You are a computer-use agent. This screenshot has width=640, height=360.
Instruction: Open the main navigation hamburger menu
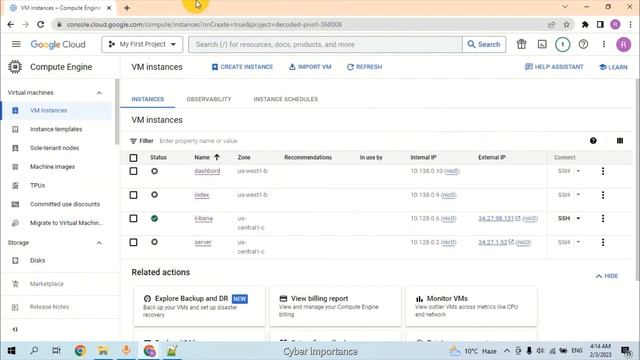tap(16, 44)
